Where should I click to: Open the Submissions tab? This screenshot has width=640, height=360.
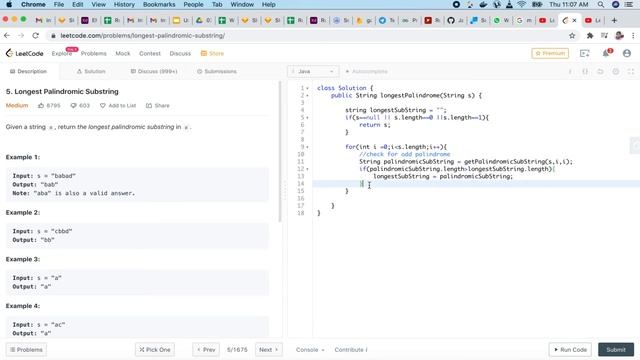217,71
